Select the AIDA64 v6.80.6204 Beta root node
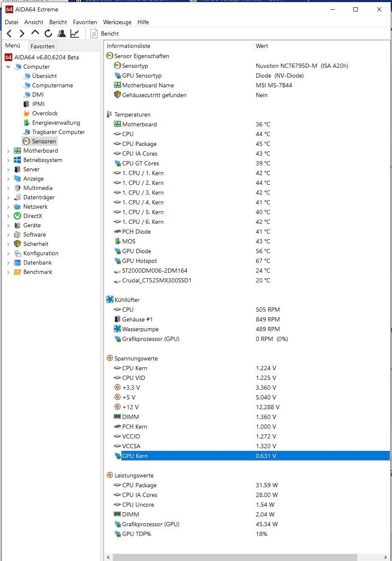 [42, 57]
